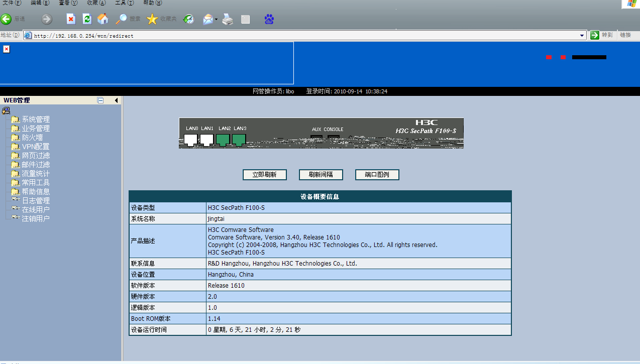Expand the 防火墙 folder
The image size is (640, 364).
coord(32,138)
